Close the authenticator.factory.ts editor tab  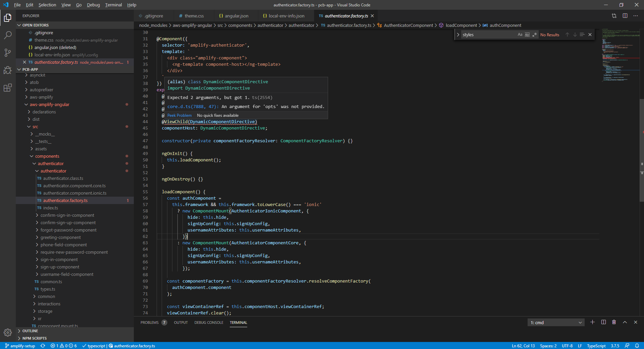372,16
